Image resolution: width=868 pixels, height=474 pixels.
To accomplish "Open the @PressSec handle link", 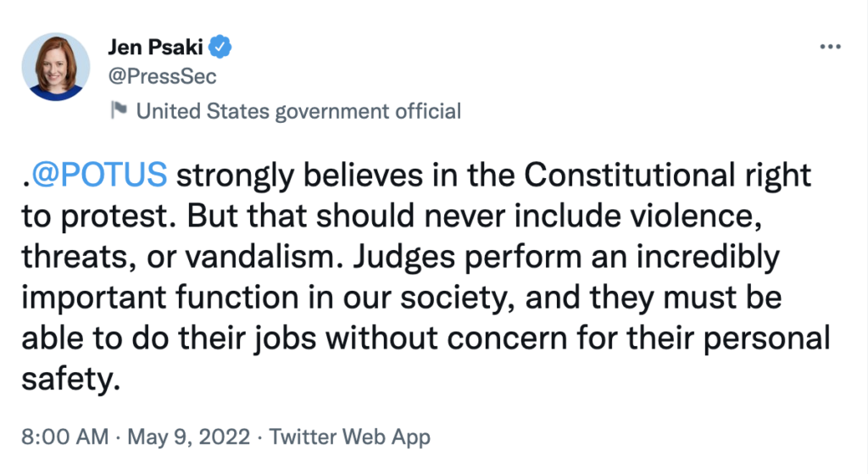I will 162,77.
